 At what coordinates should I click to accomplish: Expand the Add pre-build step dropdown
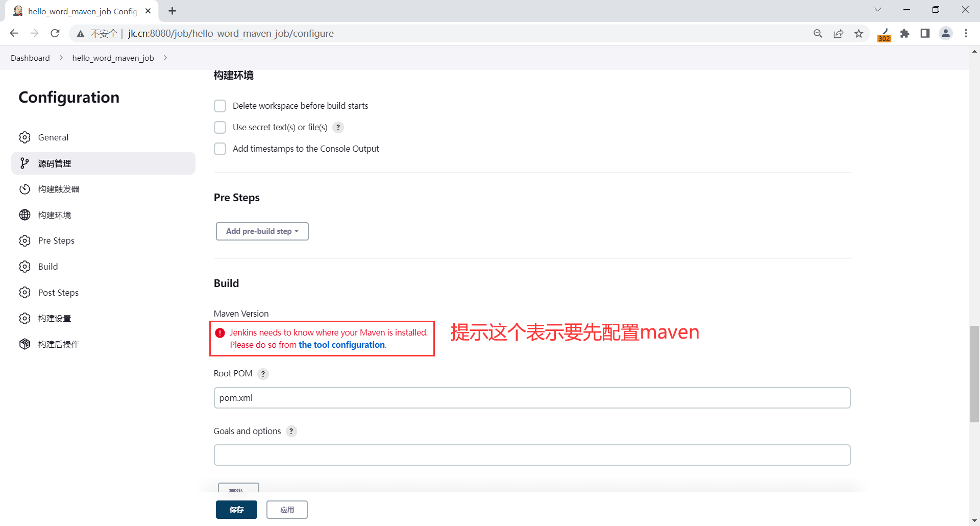pyautogui.click(x=262, y=231)
